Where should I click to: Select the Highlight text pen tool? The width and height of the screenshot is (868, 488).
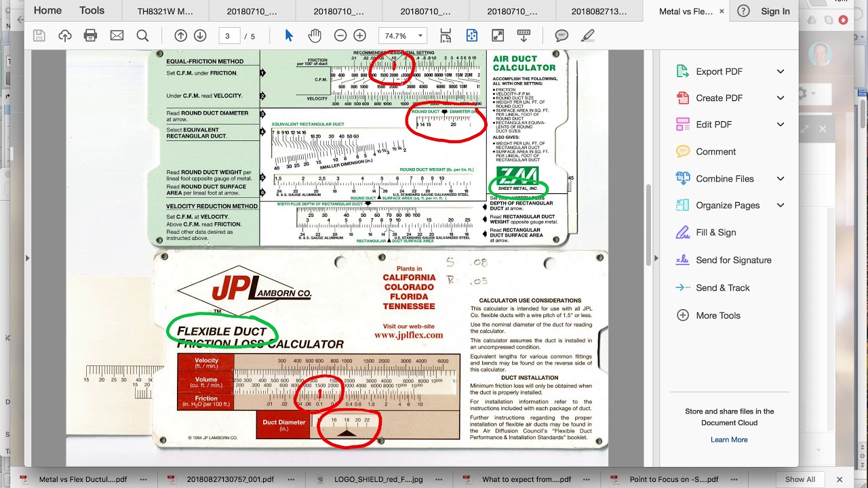point(587,36)
